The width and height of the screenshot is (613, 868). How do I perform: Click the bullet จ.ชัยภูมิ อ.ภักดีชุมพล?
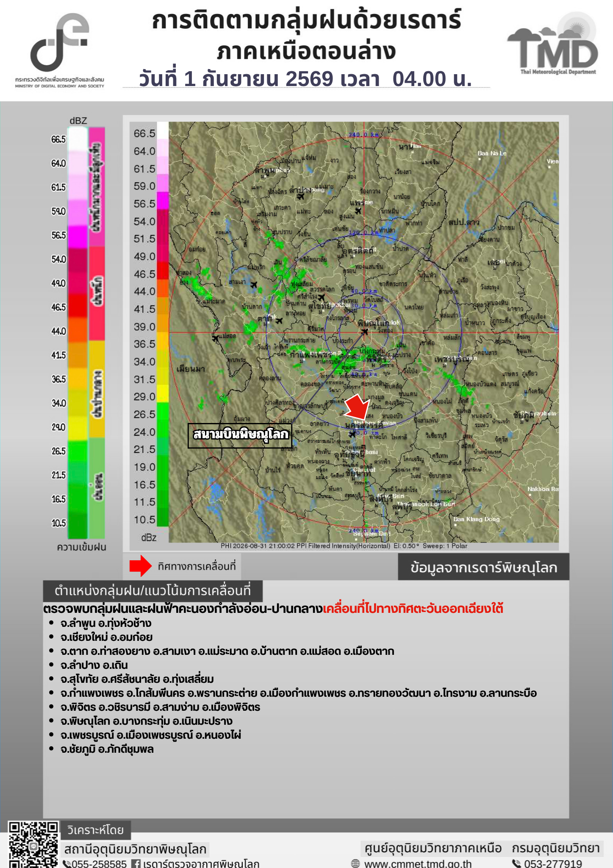point(107,749)
